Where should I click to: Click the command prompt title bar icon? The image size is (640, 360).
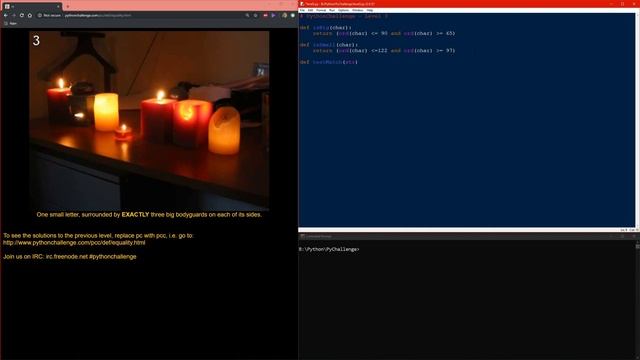[302, 236]
